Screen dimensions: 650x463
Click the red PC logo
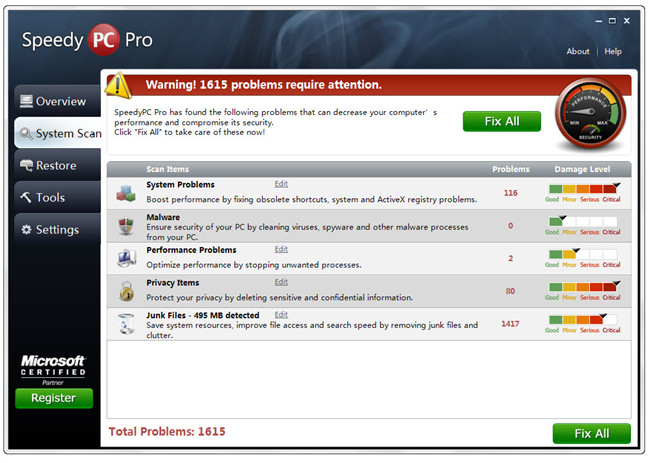pos(104,40)
